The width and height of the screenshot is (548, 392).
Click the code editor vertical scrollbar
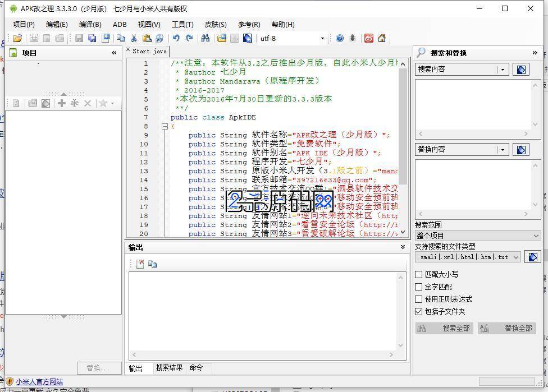pos(403,148)
